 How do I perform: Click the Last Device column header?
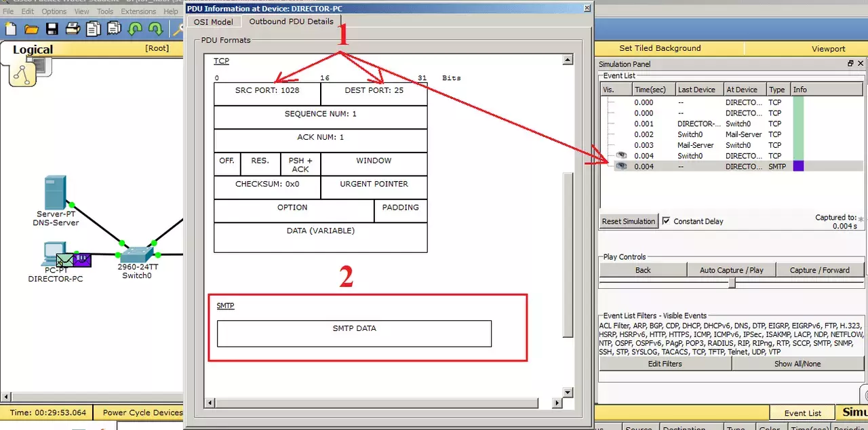698,90
